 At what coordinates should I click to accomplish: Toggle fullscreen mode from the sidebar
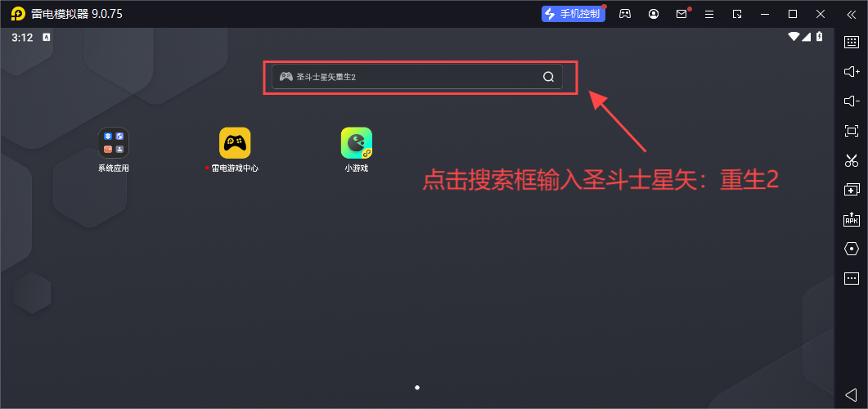click(x=851, y=131)
